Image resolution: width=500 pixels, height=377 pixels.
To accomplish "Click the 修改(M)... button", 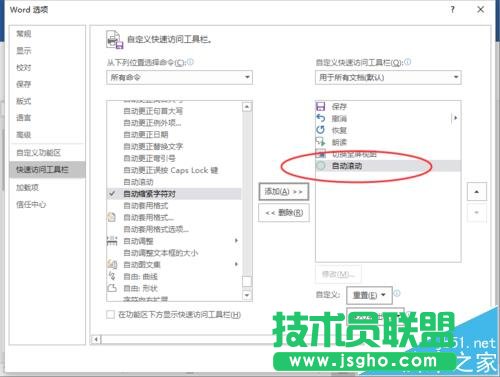I will [338, 274].
